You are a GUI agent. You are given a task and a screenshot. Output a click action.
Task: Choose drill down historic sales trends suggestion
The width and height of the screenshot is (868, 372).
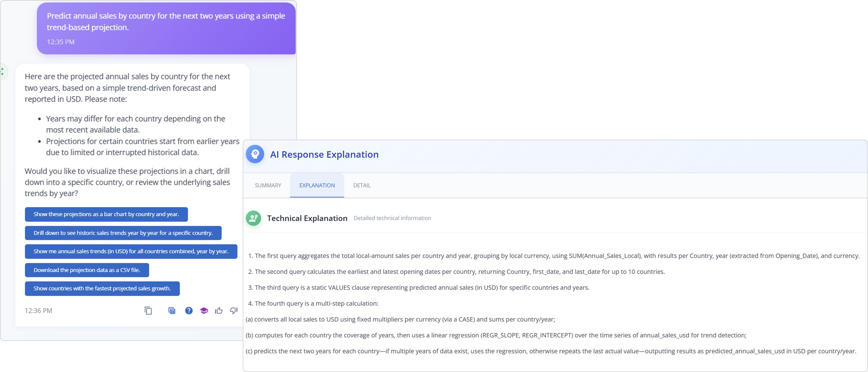coord(123,233)
